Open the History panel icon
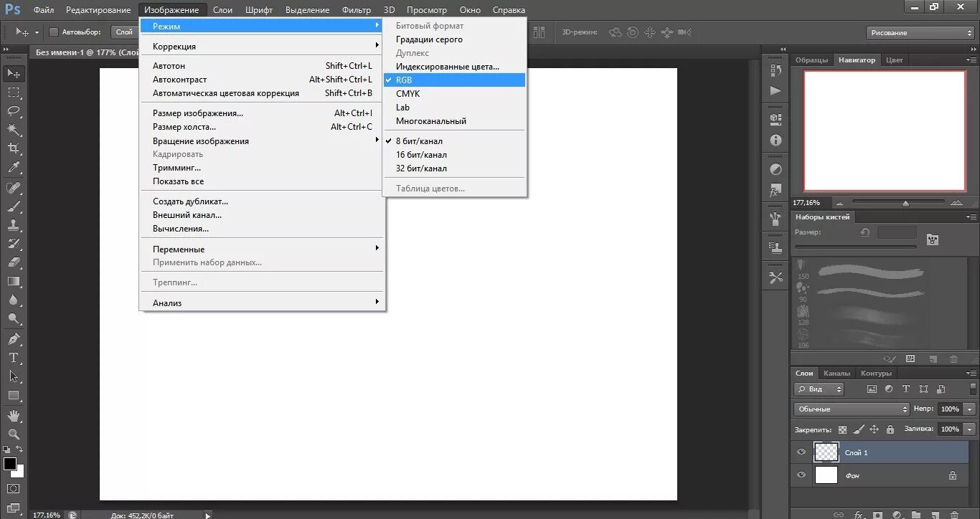The image size is (980, 519). [776, 70]
